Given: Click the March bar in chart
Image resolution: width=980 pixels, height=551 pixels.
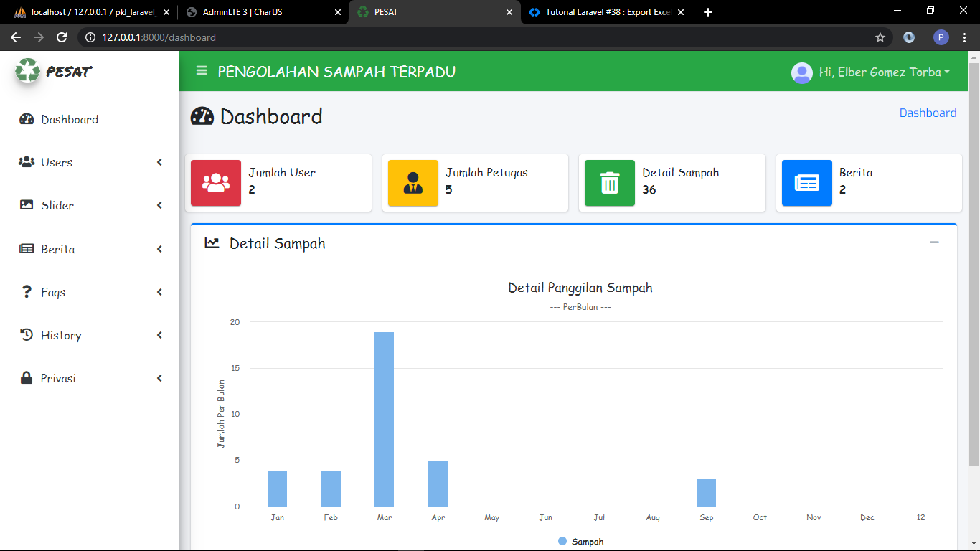Looking at the screenshot, I should tap(384, 419).
